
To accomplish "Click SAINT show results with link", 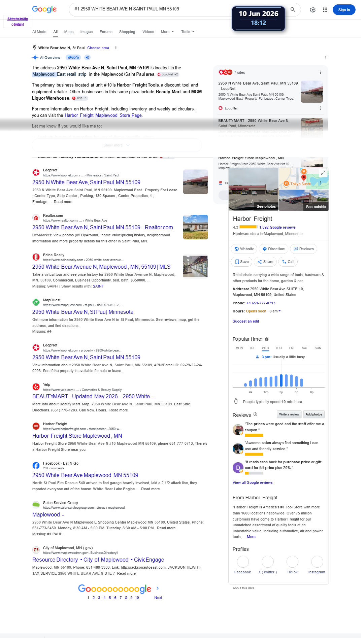I will (x=98, y=286).
